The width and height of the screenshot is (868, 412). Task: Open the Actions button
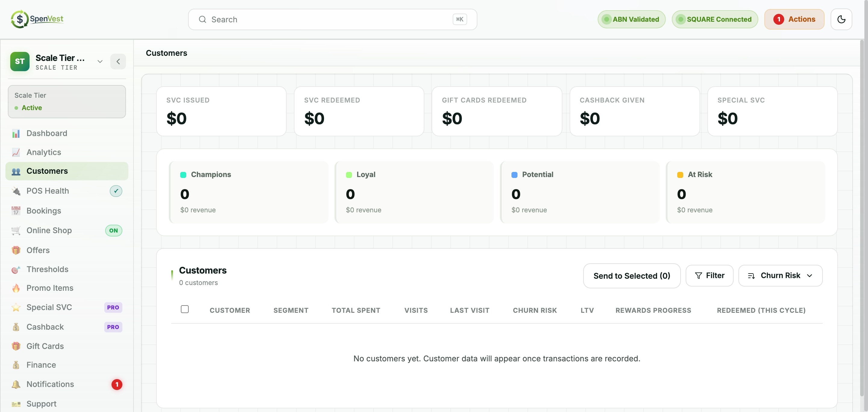pos(794,19)
